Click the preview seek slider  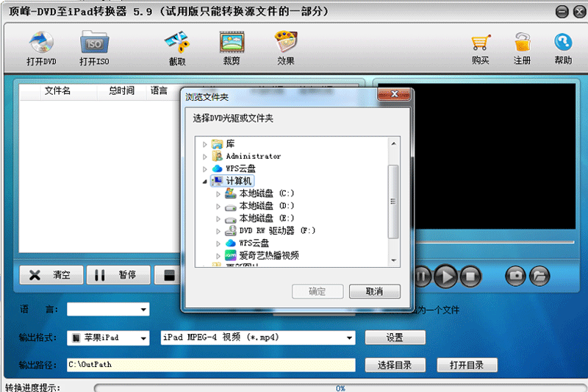pyautogui.click(x=494, y=243)
